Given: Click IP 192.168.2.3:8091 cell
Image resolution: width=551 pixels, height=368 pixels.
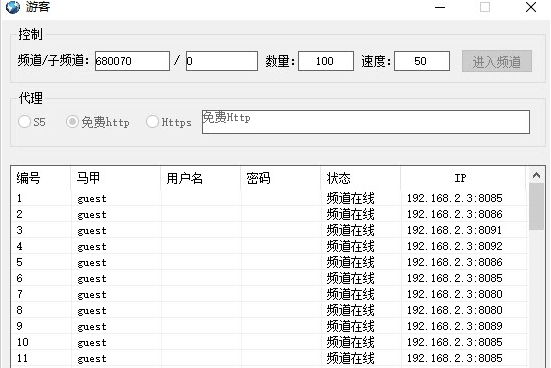Looking at the screenshot, I should click(x=455, y=230).
